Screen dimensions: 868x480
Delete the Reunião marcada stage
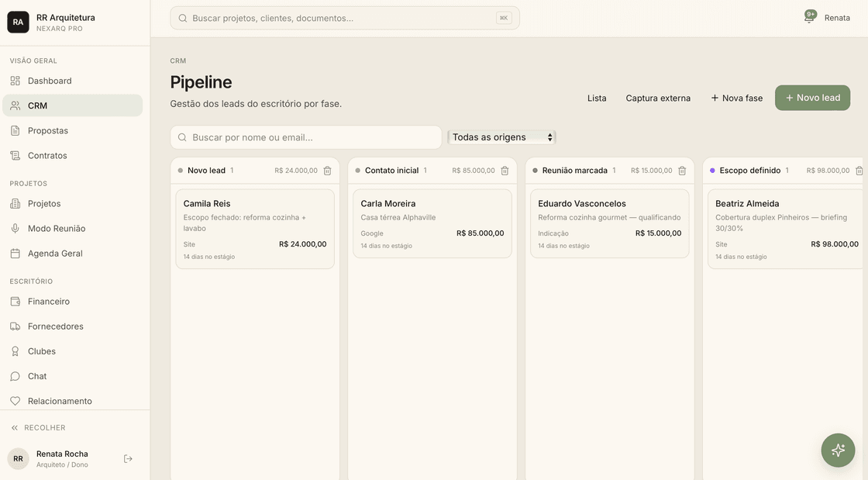[x=682, y=171]
